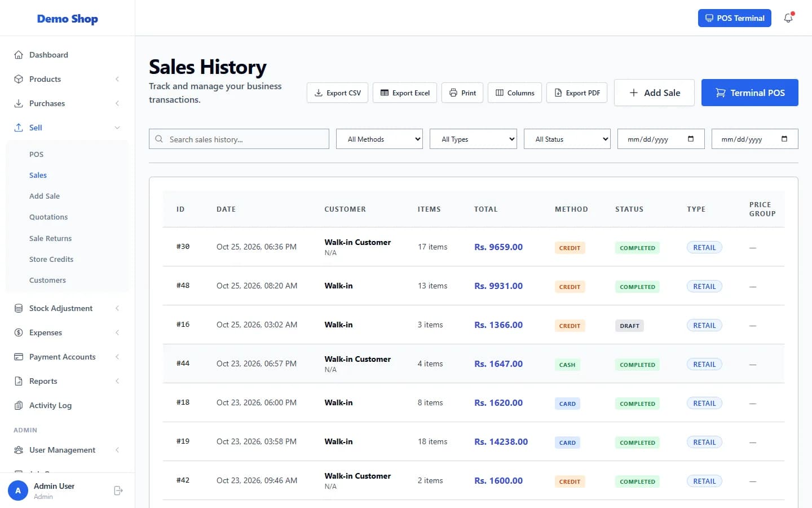Open the All Types dropdown
Screen dimensions: 812x508
(x=473, y=139)
